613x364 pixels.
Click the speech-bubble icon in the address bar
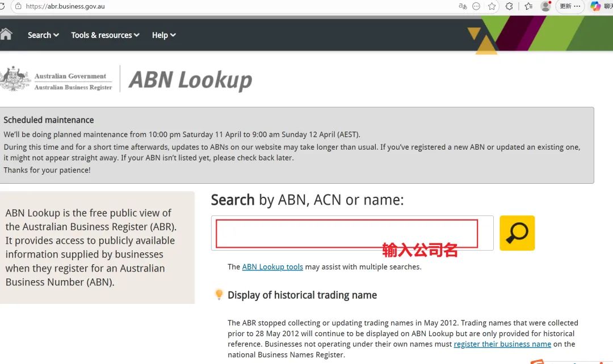point(476,6)
